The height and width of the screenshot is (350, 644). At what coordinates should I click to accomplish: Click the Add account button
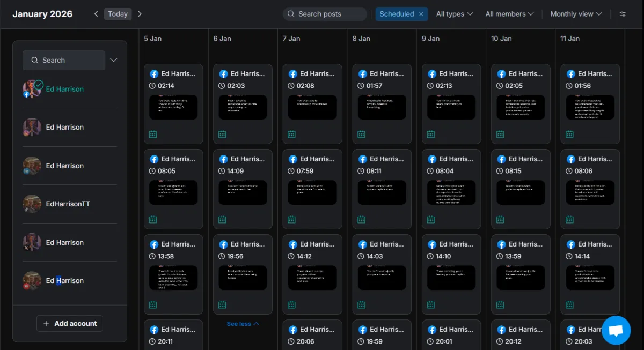tap(70, 323)
